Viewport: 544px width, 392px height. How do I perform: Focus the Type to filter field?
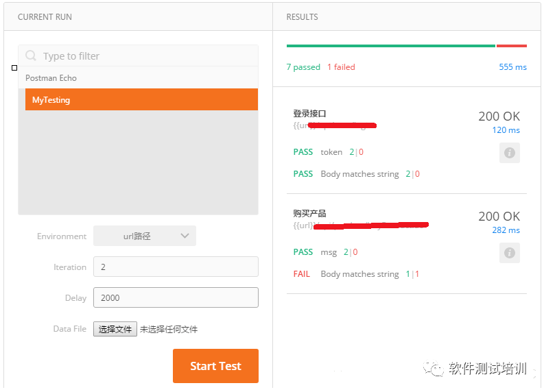[x=138, y=56]
